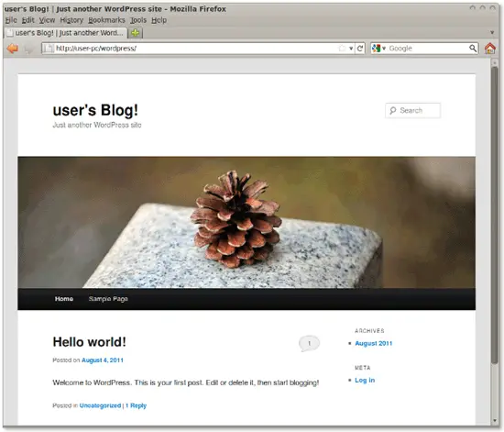504x432 pixels.
Task: Click the bookmark star in the URL bar
Action: point(343,49)
